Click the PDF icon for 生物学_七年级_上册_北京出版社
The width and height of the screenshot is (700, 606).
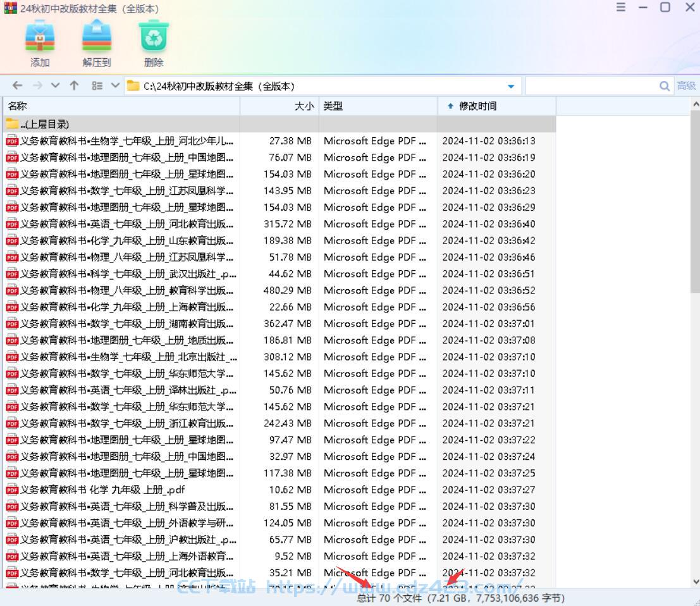tap(12, 357)
